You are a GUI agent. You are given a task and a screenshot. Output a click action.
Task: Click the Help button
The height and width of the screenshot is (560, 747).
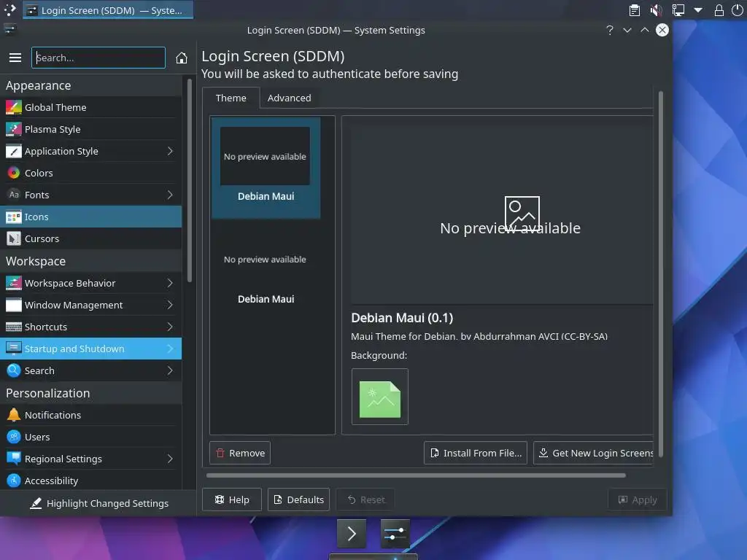pyautogui.click(x=232, y=499)
